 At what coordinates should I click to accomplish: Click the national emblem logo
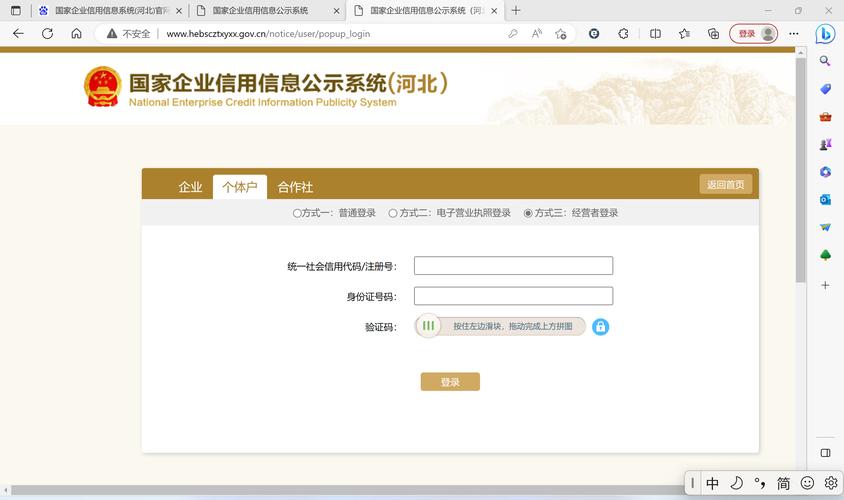(x=102, y=86)
